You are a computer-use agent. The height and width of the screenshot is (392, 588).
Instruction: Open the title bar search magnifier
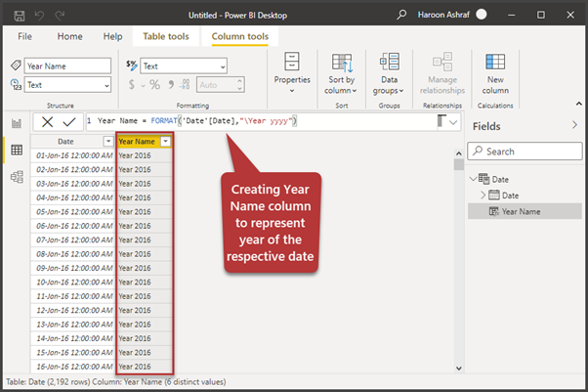(x=401, y=15)
